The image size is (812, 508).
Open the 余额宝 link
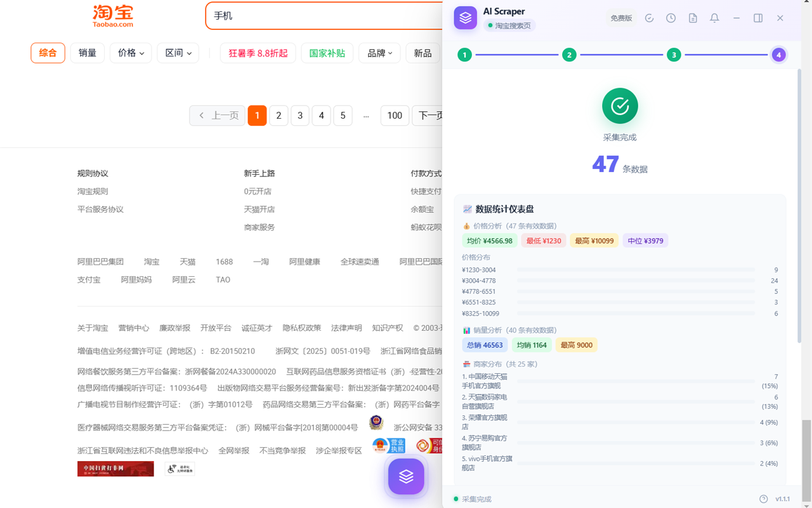click(x=422, y=209)
